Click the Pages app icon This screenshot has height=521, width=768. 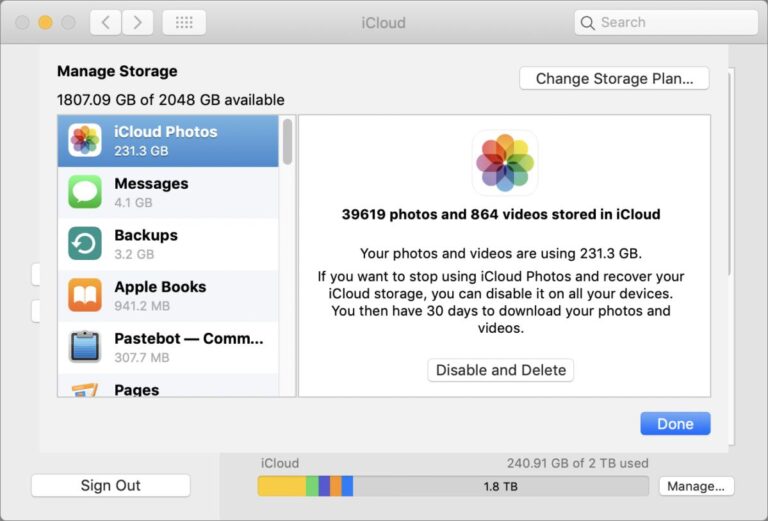[85, 390]
